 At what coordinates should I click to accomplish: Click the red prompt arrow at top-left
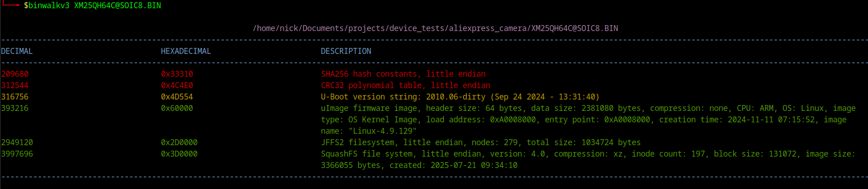point(10,5)
